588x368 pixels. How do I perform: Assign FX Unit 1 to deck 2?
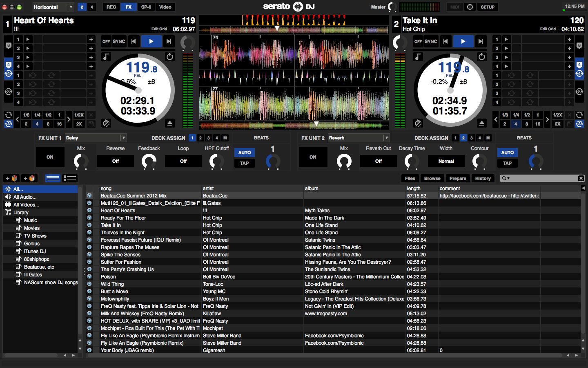pos(200,138)
